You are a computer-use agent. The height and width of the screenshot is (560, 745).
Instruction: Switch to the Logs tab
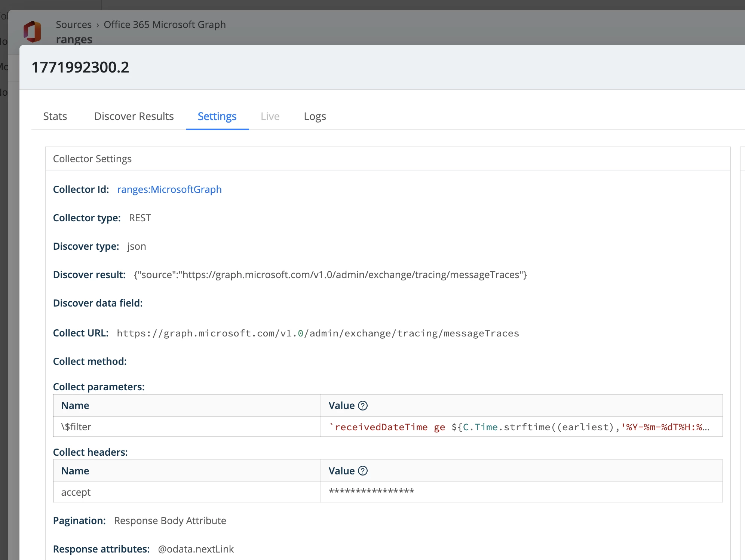coord(315,116)
